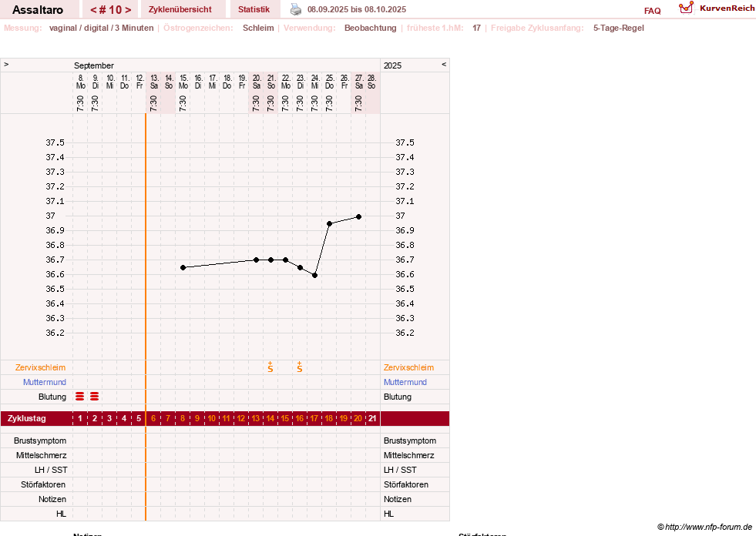
Task: Click the left Störfaktoren row label
Action: (43, 484)
